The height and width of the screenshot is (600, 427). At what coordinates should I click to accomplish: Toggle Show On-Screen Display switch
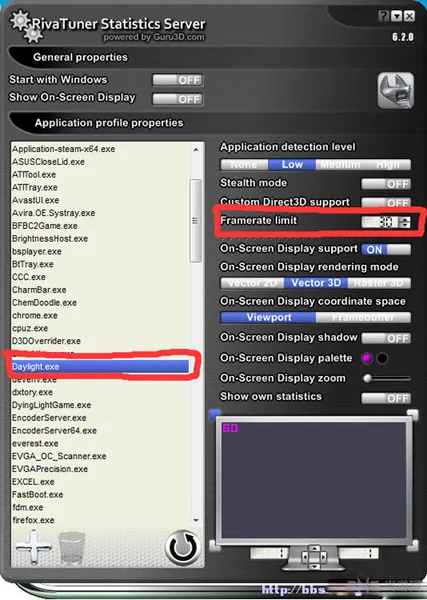click(x=178, y=99)
